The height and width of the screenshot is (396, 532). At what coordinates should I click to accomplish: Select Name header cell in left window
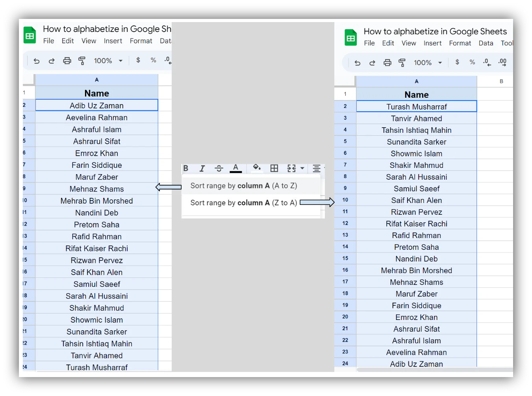coord(97,93)
